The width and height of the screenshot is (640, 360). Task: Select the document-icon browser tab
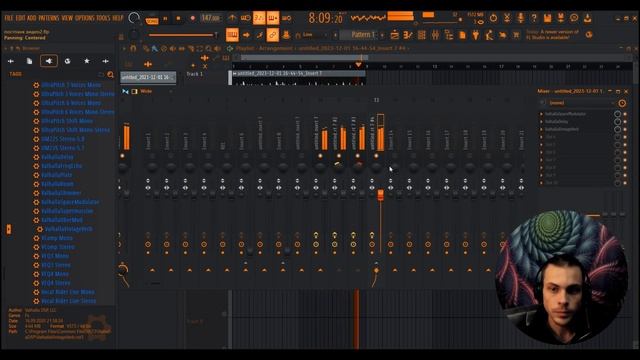[x=29, y=61]
